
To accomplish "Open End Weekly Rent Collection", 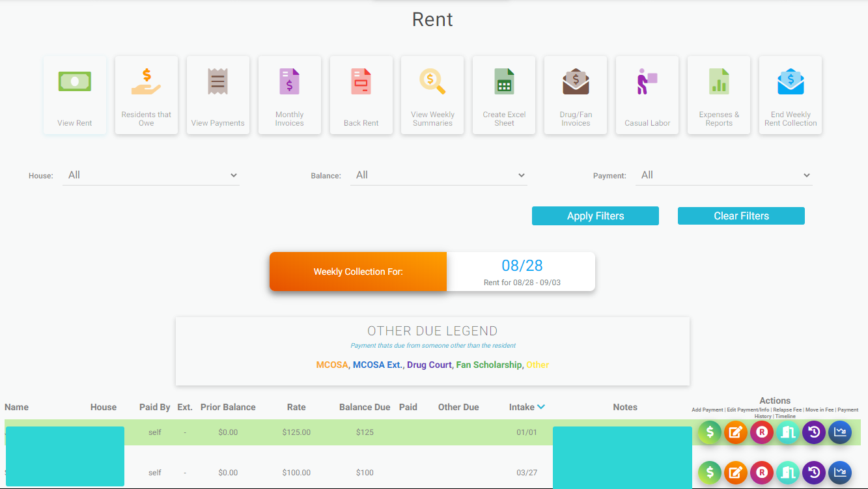I will click(790, 94).
